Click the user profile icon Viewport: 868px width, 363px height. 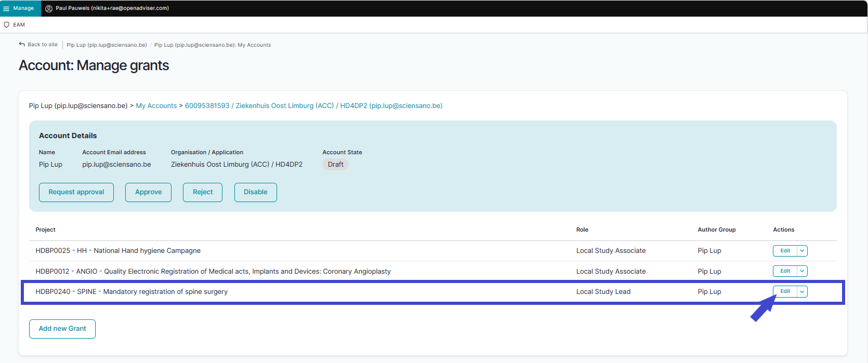(49, 8)
